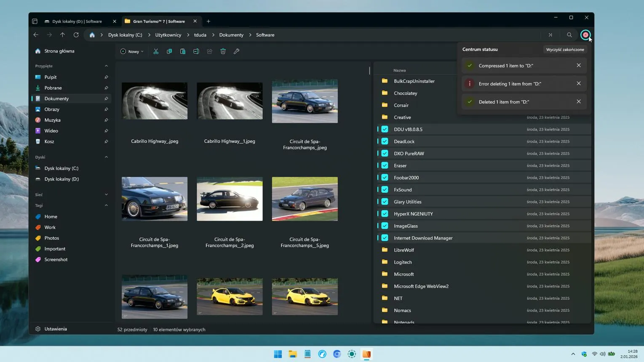The image size is (644, 362).
Task: Click the Share icon in toolbar
Action: [x=210, y=51]
